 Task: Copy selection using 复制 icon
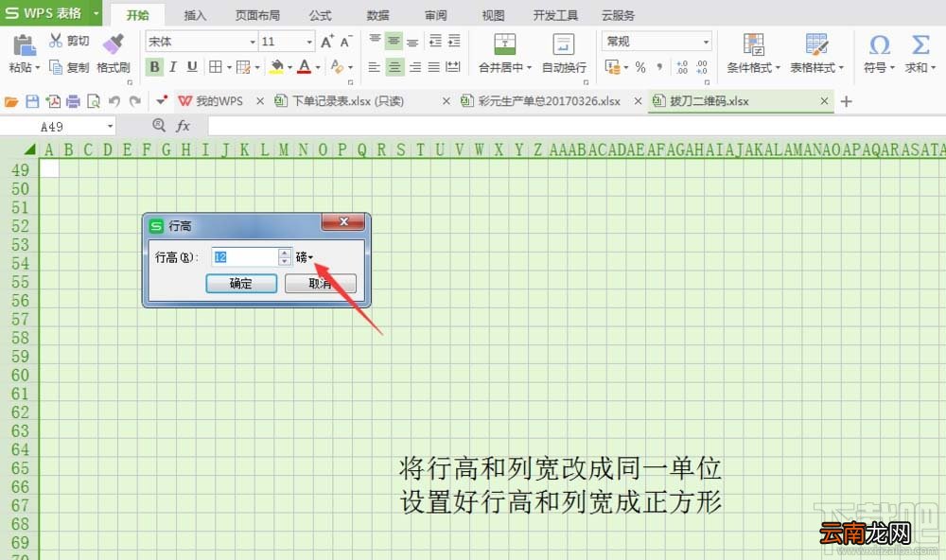coord(56,67)
